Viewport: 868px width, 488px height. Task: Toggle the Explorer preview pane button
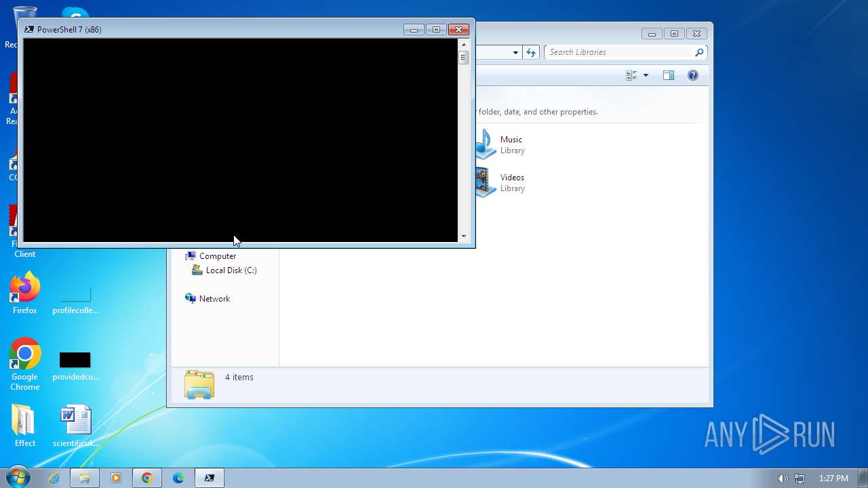669,75
